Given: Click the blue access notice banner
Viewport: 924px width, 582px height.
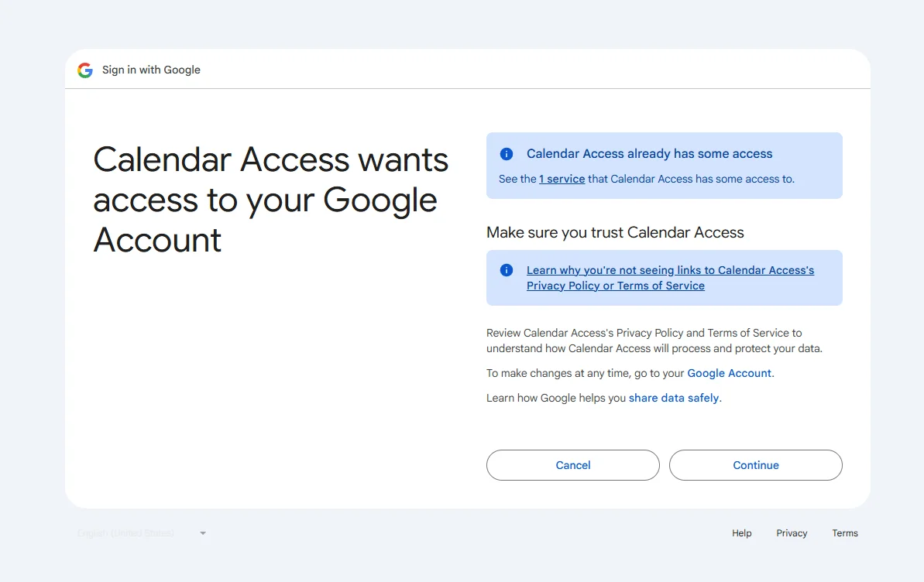Looking at the screenshot, I should (x=664, y=165).
